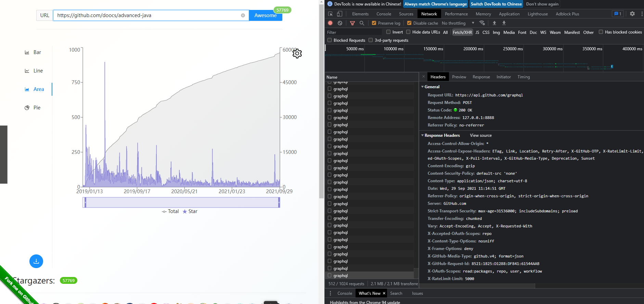Click View source link for response headers
644x304 pixels.
pos(481,135)
